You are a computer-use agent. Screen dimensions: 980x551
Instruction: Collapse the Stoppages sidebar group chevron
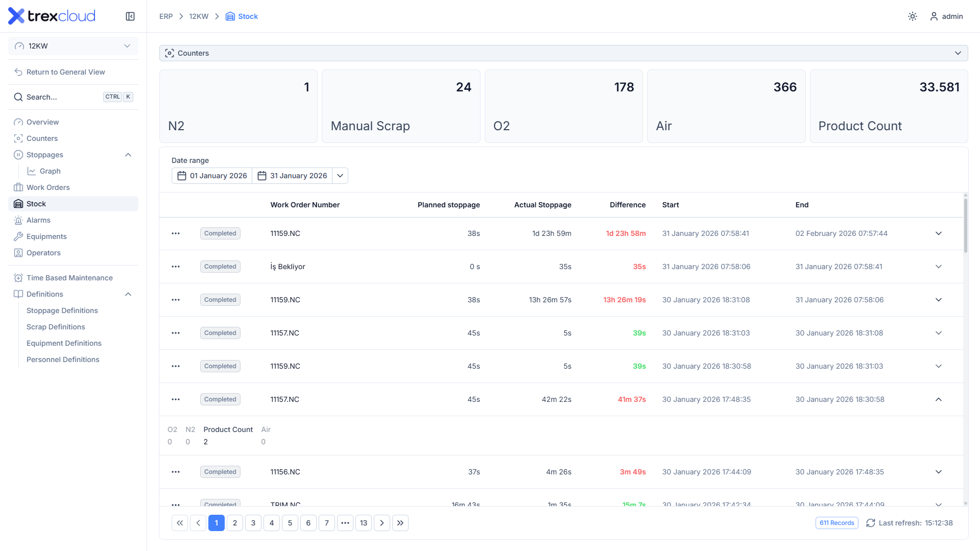(128, 155)
